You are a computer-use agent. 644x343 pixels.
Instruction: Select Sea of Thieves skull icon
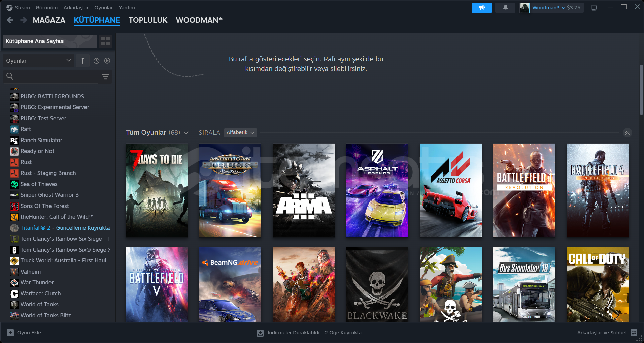pyautogui.click(x=14, y=184)
